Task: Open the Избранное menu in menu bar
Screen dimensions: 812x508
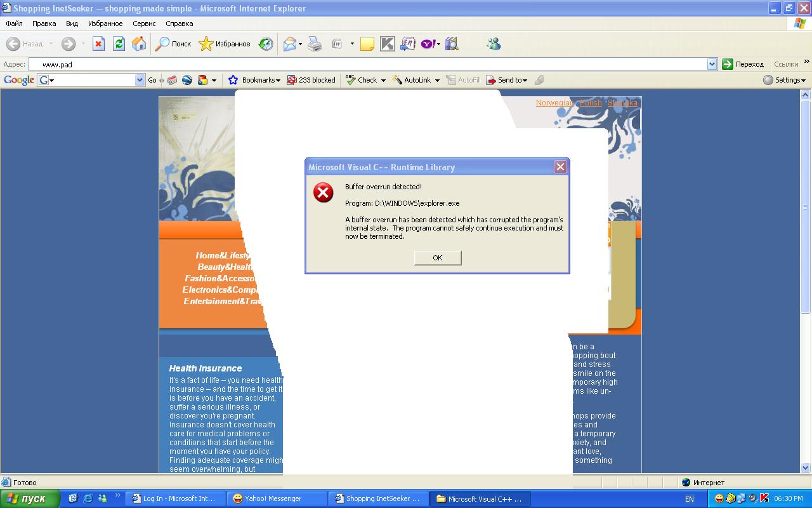Action: [x=105, y=23]
